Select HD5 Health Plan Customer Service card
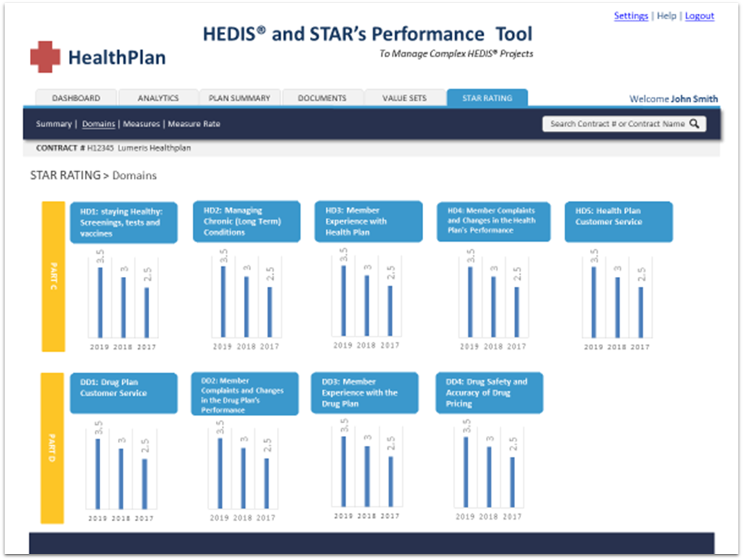743x560 pixels. point(618,222)
